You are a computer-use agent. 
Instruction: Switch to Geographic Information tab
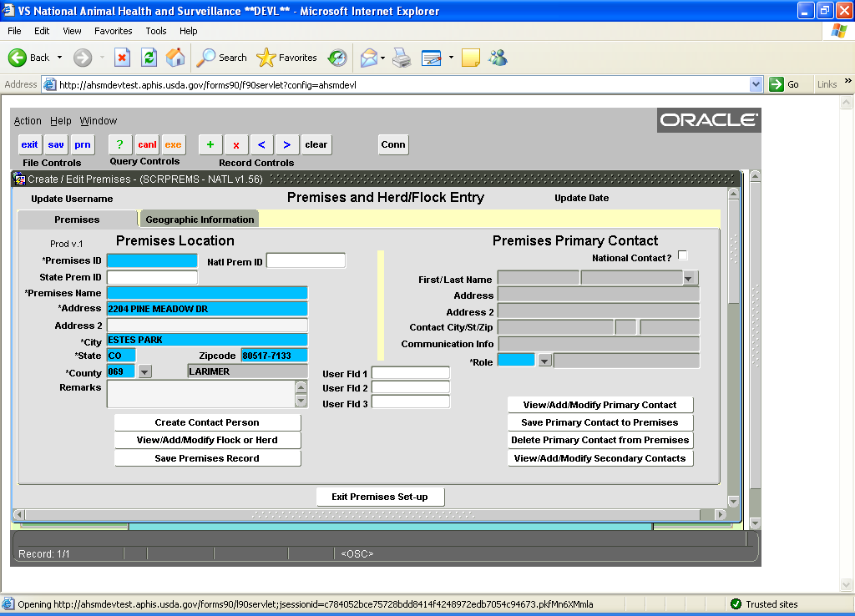click(x=200, y=220)
